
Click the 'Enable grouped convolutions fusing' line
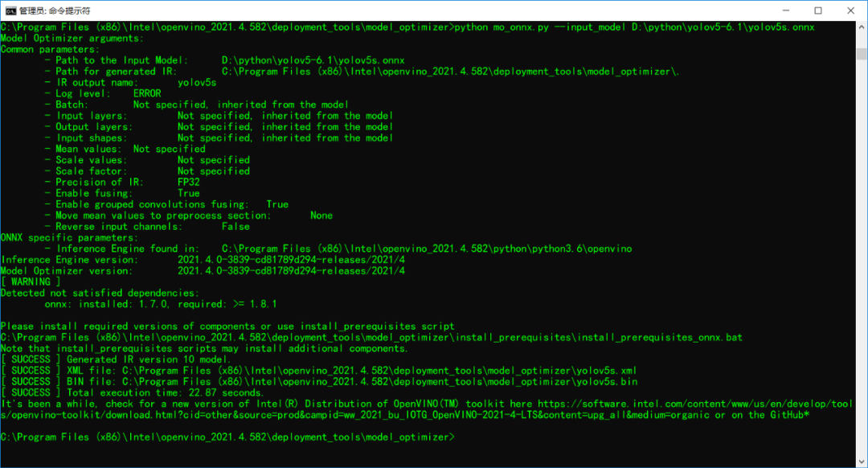pos(166,204)
